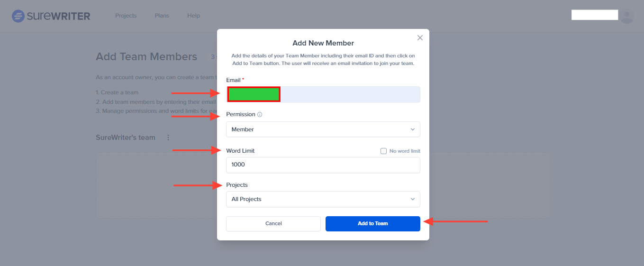Screen dimensions: 644x266
Task: Enable the No word limit checkbox
Action: (x=384, y=151)
